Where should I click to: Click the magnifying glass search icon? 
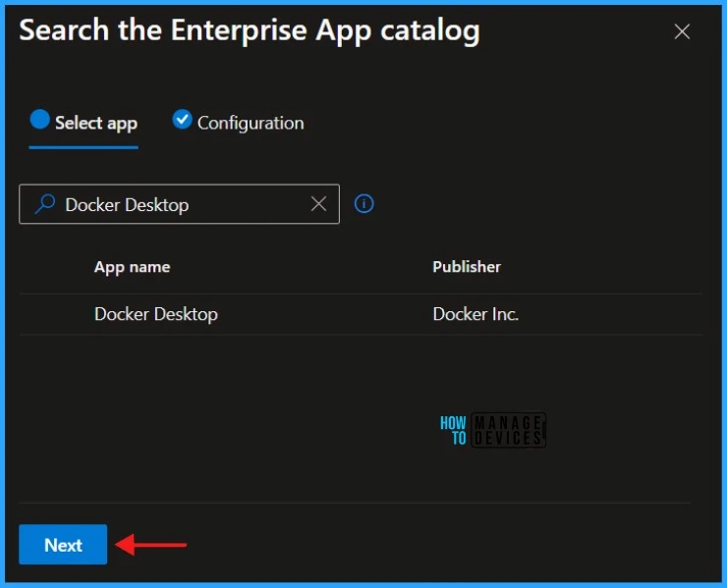[x=45, y=204]
